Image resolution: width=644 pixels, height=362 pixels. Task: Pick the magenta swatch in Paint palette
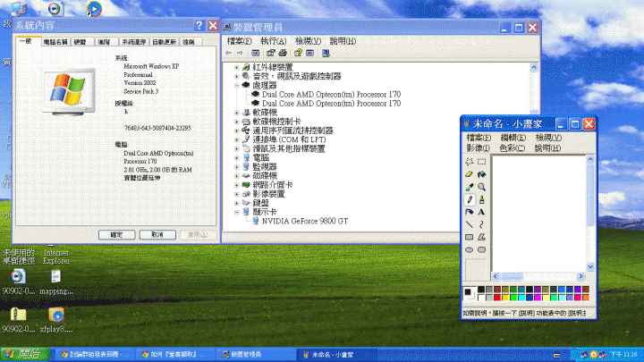pos(538,298)
